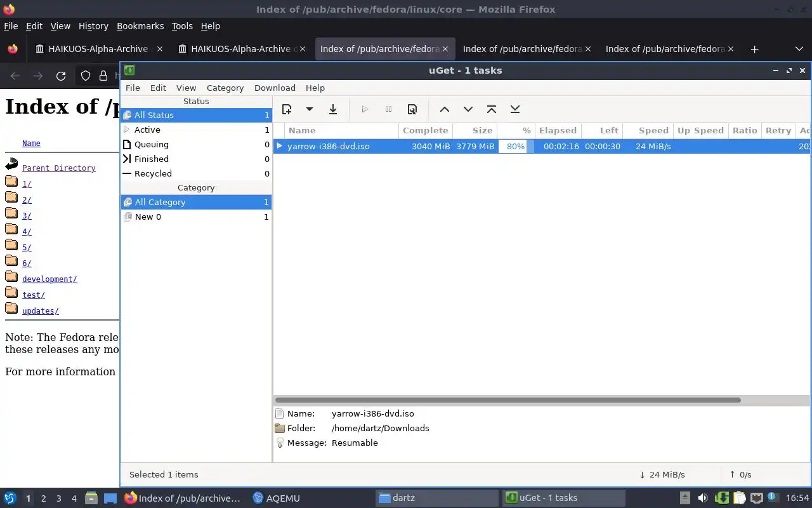This screenshot has height=508, width=812.
Task: Click the tracking protection shield icon
Action: click(86, 76)
